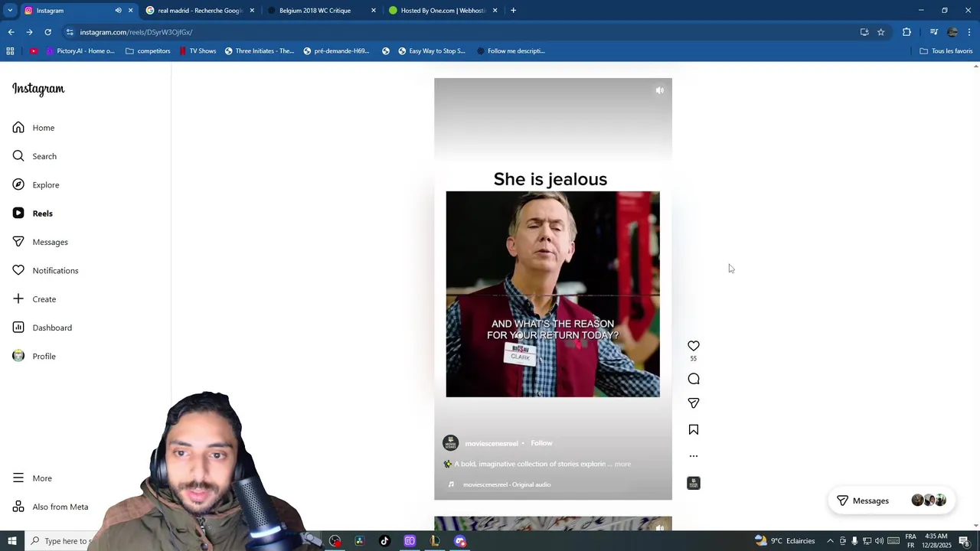
Task: Toggle reel audio speaker icon
Action: [660, 90]
